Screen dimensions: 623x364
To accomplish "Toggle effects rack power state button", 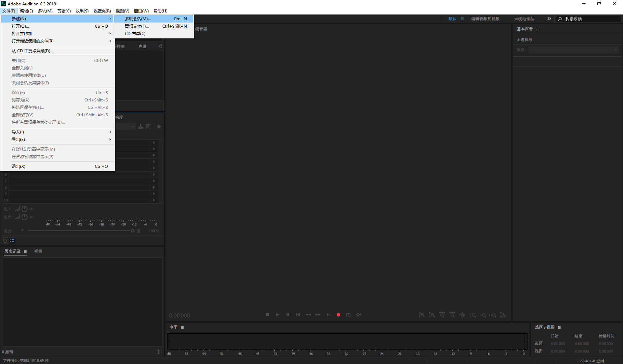I will (5, 241).
